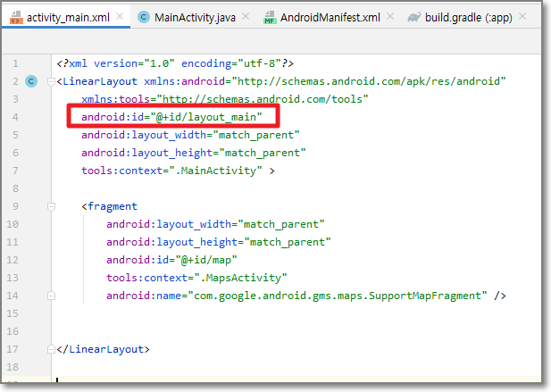Click tools:context=".MapsActivity" text
Image resolution: width=551 pixels, height=392 pixels.
point(196,278)
